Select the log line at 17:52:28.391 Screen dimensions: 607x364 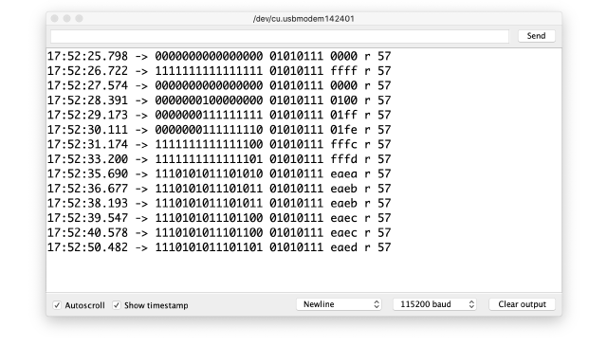[x=219, y=100]
